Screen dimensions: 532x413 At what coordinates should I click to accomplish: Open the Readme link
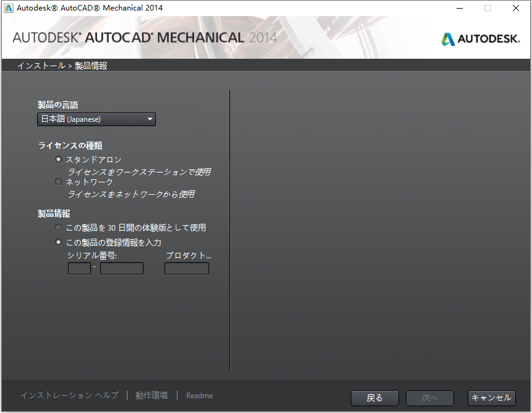[199, 396]
